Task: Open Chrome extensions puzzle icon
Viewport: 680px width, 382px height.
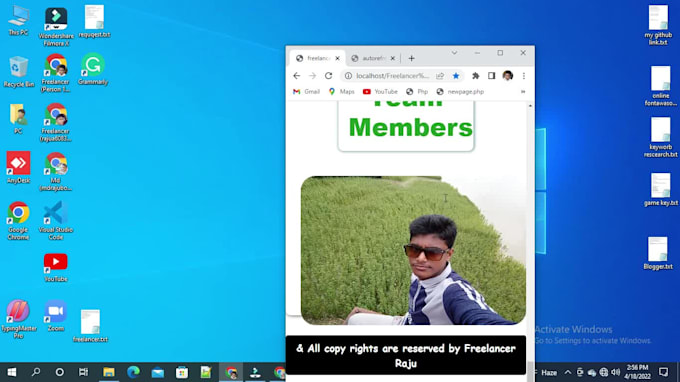Action: [476, 76]
